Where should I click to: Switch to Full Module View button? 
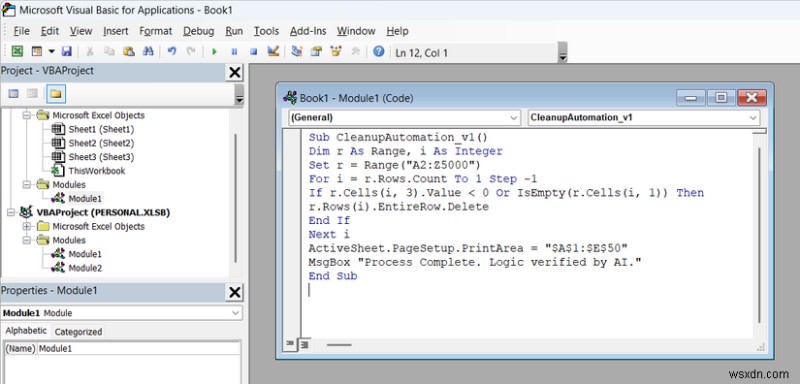point(304,345)
